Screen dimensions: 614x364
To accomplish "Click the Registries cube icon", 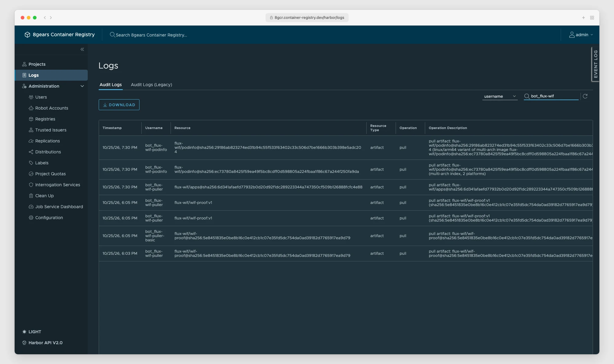I will click(x=31, y=119).
